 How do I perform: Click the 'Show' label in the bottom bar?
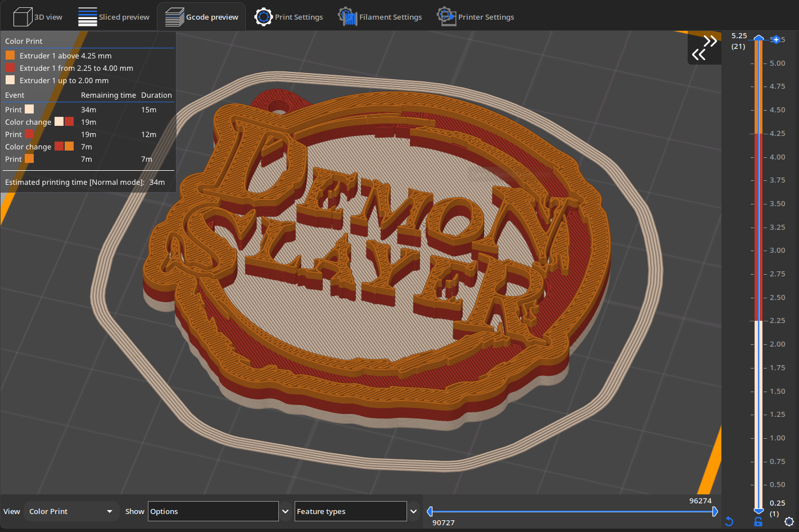tap(135, 511)
